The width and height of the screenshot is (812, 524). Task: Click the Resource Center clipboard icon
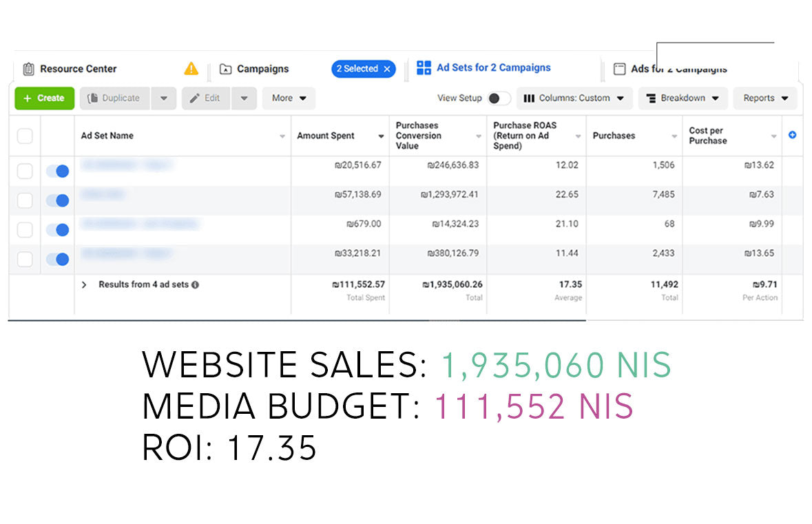pos(28,69)
